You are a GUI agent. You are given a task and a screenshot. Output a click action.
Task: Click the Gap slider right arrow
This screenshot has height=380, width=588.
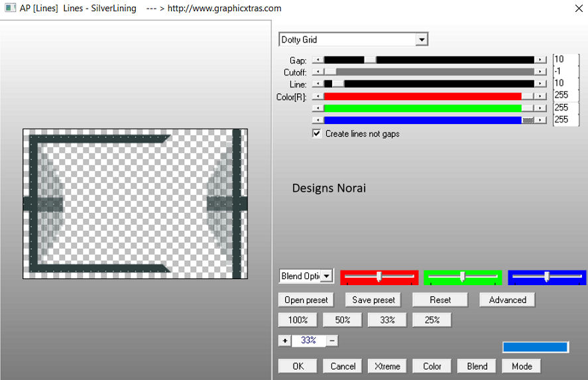click(540, 60)
